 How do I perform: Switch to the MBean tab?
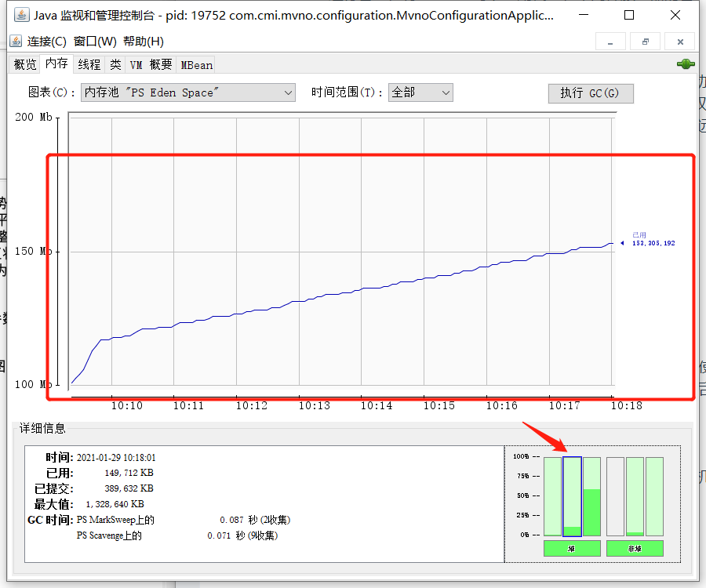pyautogui.click(x=196, y=64)
